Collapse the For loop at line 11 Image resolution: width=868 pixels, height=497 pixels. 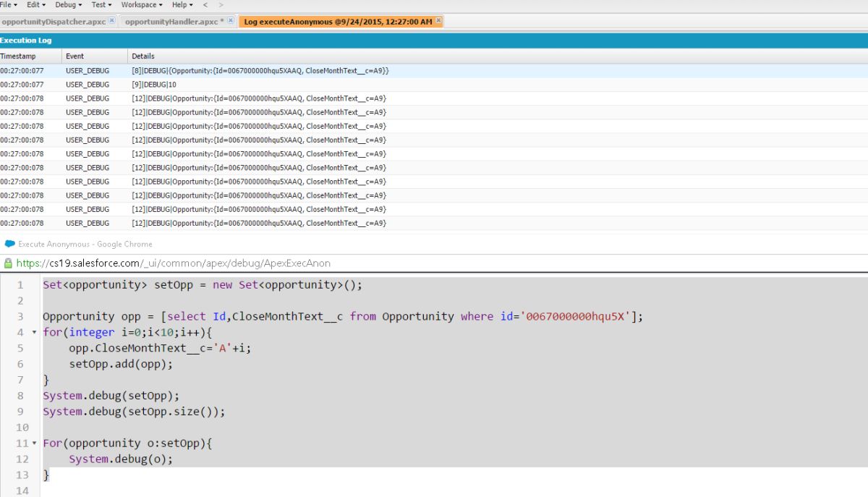[34, 443]
